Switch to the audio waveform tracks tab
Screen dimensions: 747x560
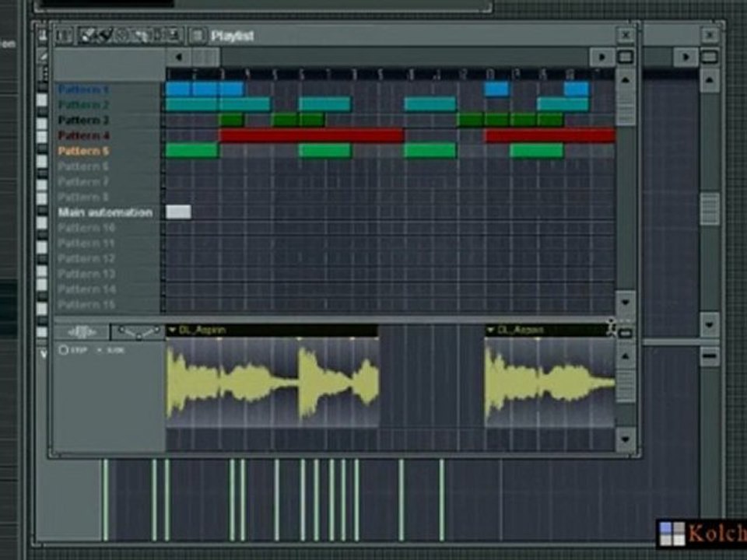click(x=82, y=332)
